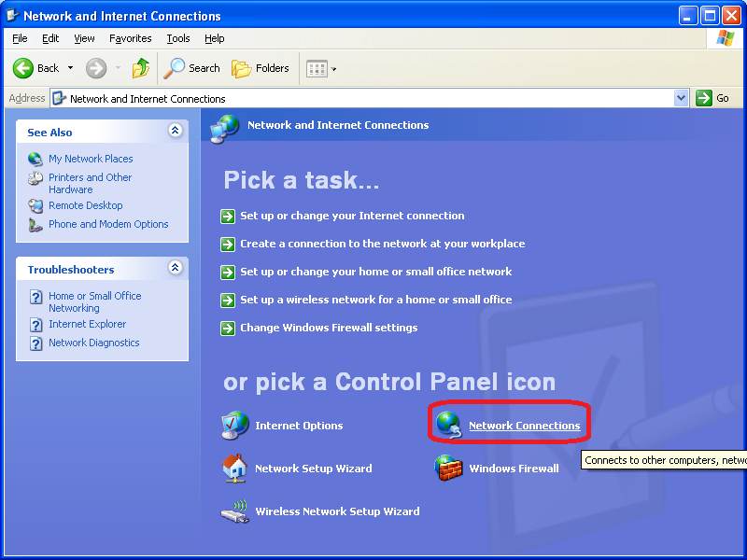The height and width of the screenshot is (560, 747).
Task: Open Home or Small Office Networking troubleshooter
Action: tap(95, 301)
